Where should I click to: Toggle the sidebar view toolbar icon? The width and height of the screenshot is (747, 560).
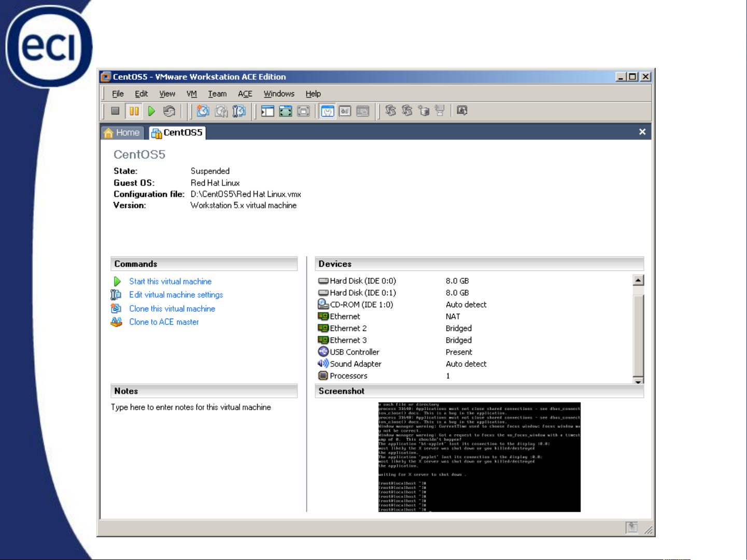[267, 111]
